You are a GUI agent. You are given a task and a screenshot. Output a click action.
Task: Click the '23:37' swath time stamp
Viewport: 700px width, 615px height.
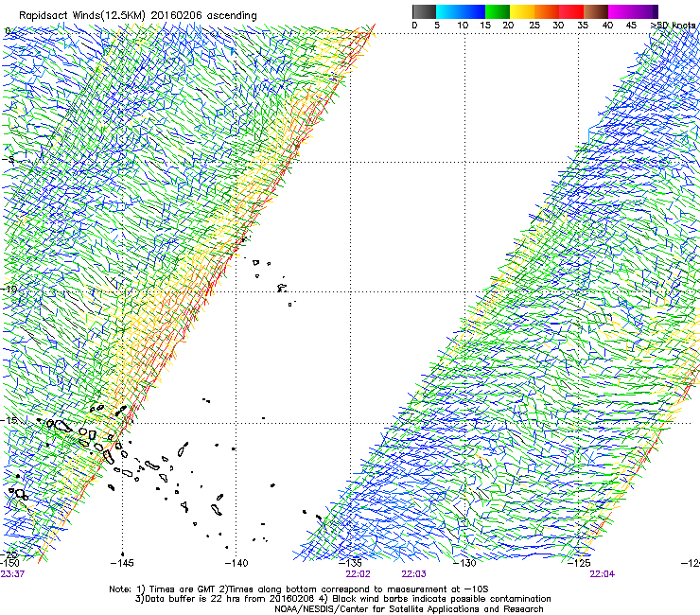click(12, 574)
